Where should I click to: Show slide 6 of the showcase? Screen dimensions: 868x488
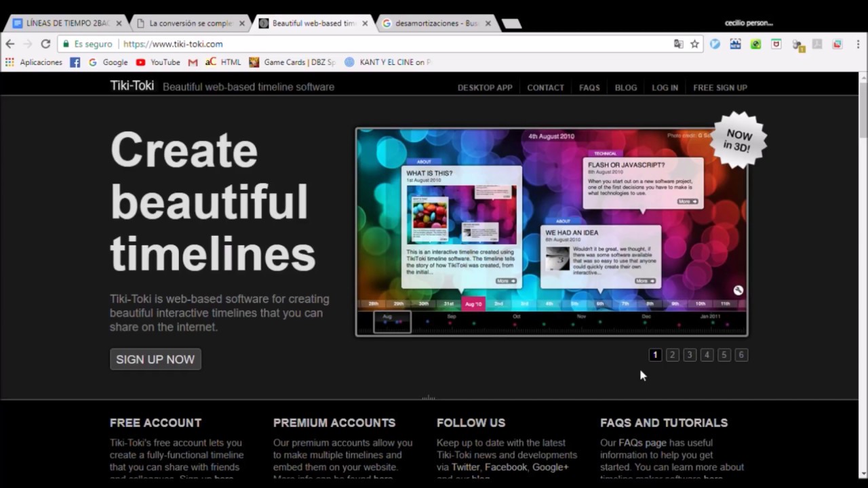point(741,354)
